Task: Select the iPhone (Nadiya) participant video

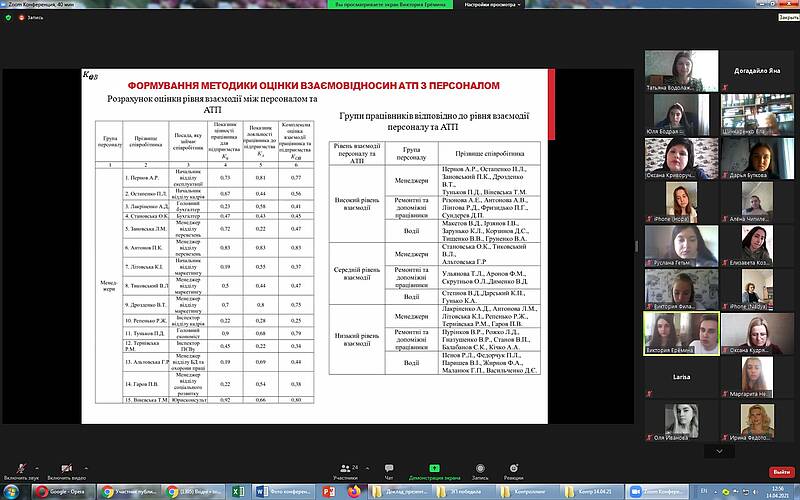Action: pos(757,289)
